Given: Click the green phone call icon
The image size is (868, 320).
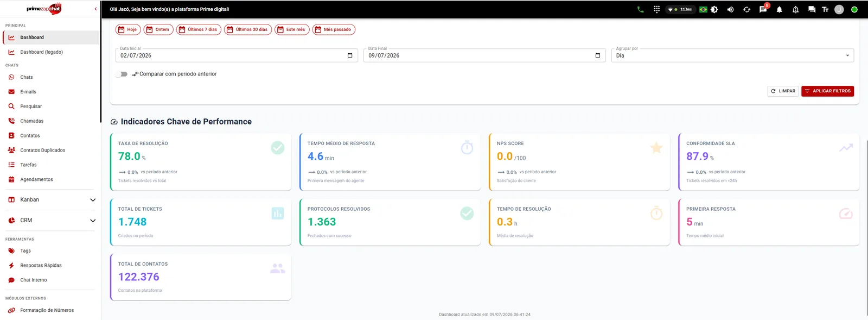Looking at the screenshot, I should [x=640, y=9].
